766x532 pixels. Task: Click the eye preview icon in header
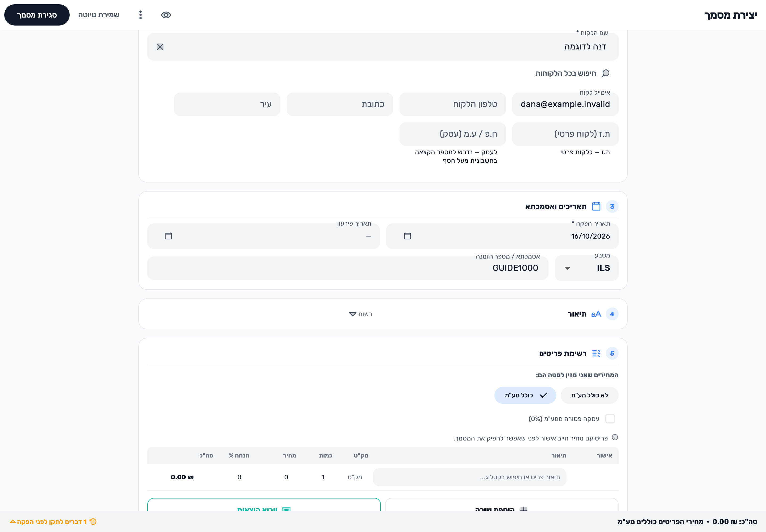coord(166,15)
